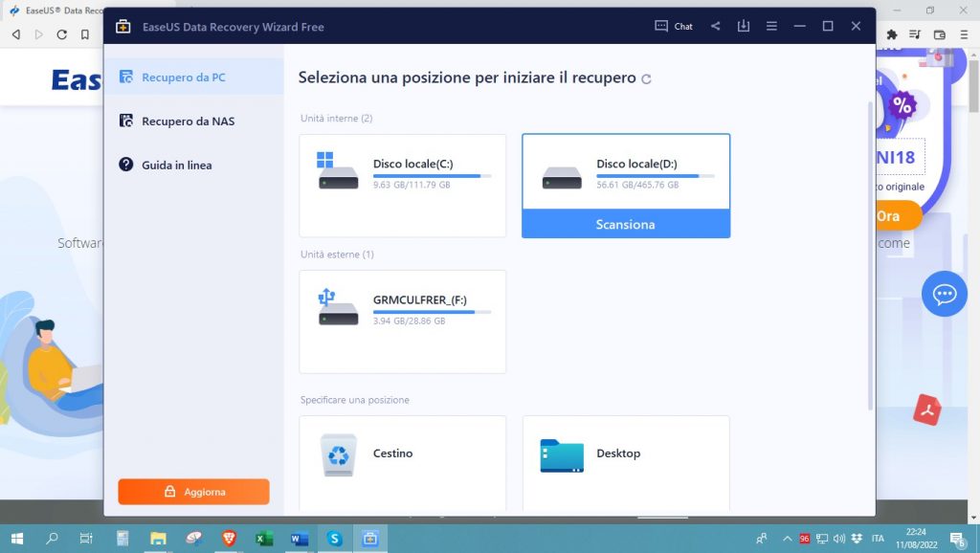The width and height of the screenshot is (980, 553).
Task: Open the Brave Wallet icon
Action: click(939, 33)
